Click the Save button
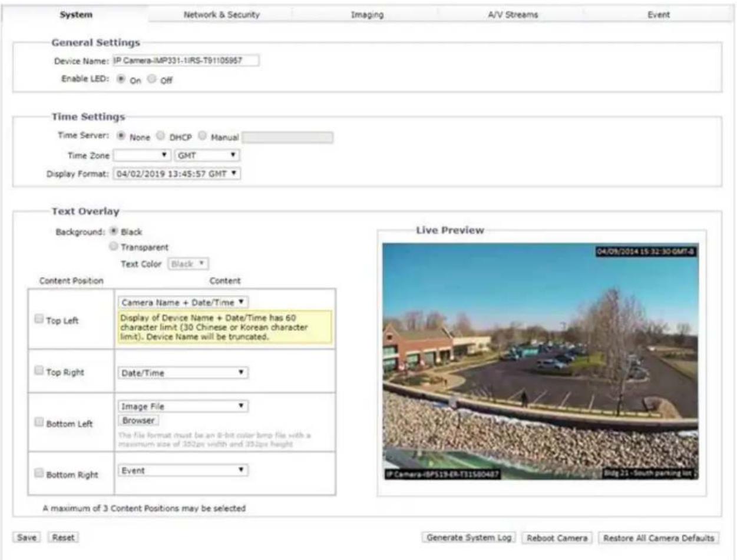This screenshot has height=560, width=737. [27, 538]
